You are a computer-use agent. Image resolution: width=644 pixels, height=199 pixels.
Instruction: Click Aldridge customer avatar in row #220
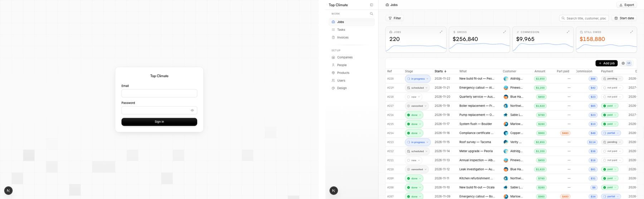[506, 79]
